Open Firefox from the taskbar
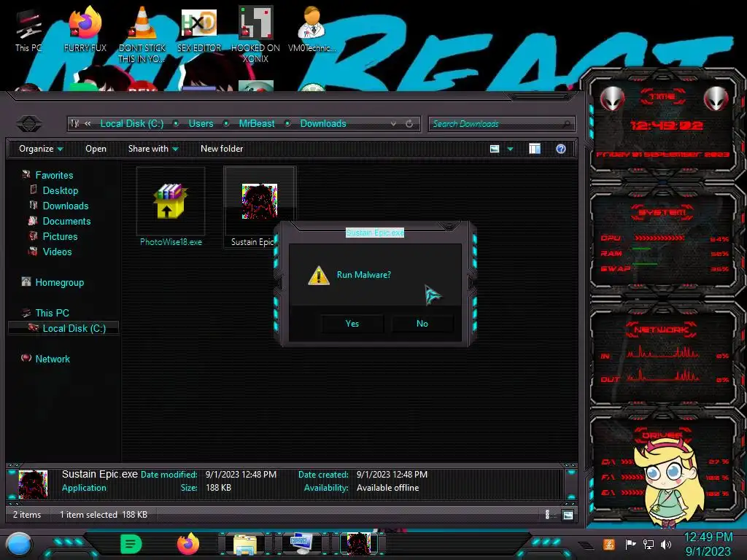This screenshot has height=560, width=747. [x=188, y=544]
